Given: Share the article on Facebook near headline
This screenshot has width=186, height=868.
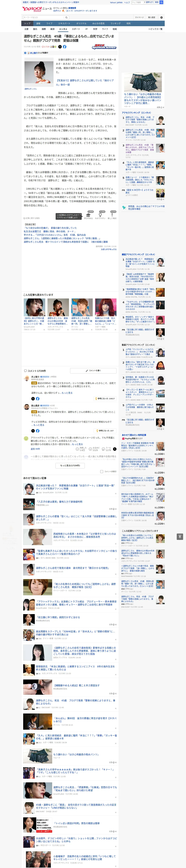Looking at the screenshot, I should (64, 47).
